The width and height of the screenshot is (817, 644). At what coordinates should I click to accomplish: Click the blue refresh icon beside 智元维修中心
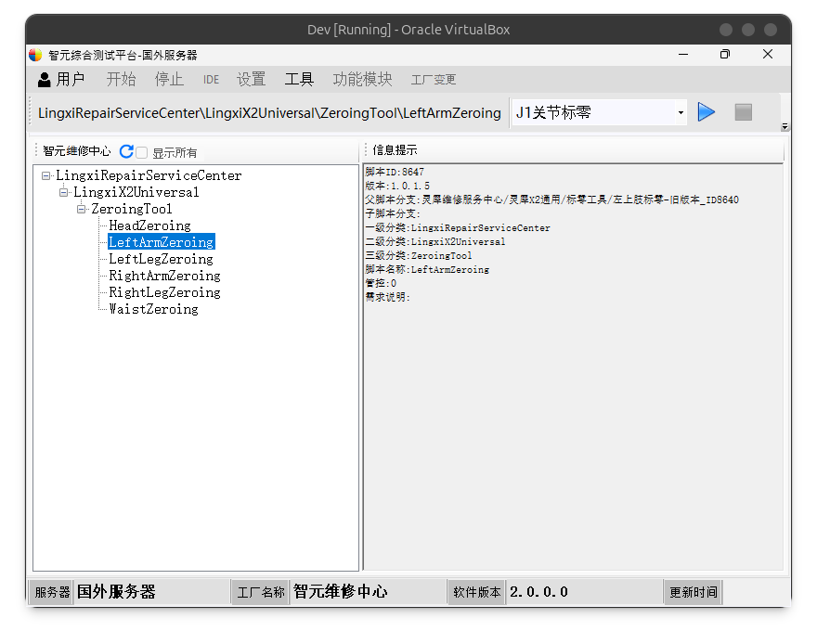pyautogui.click(x=126, y=151)
